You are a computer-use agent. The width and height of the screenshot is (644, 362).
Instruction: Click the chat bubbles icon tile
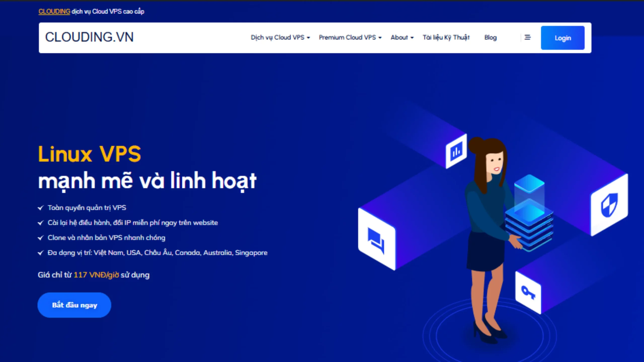point(376,240)
